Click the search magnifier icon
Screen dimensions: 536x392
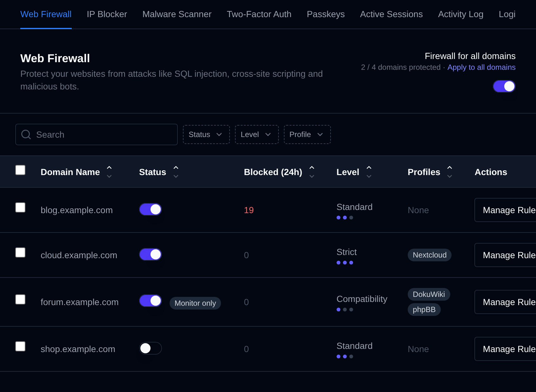(x=26, y=134)
